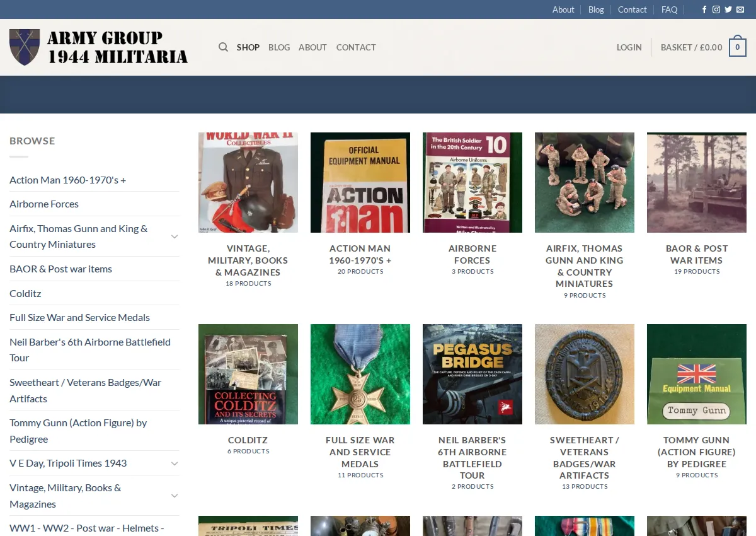Open ACTION MAN 1960-1970'S + category title
This screenshot has height=536, width=756.
[x=360, y=254]
